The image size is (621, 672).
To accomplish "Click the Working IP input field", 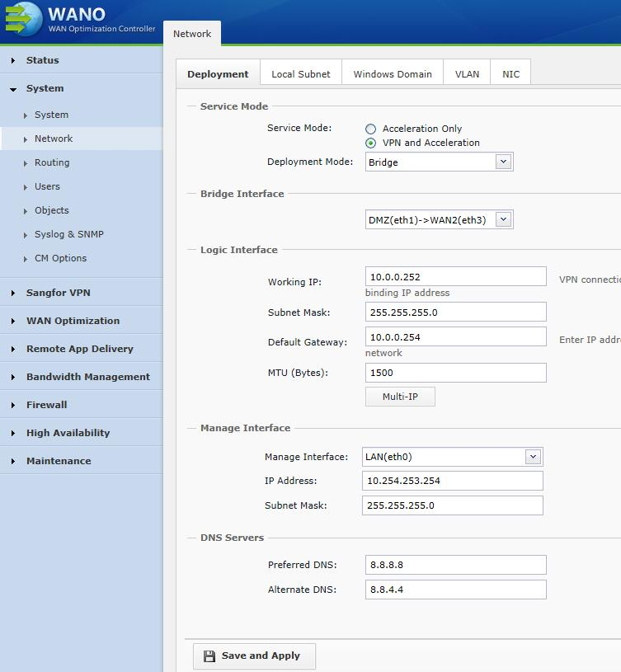I will (455, 277).
